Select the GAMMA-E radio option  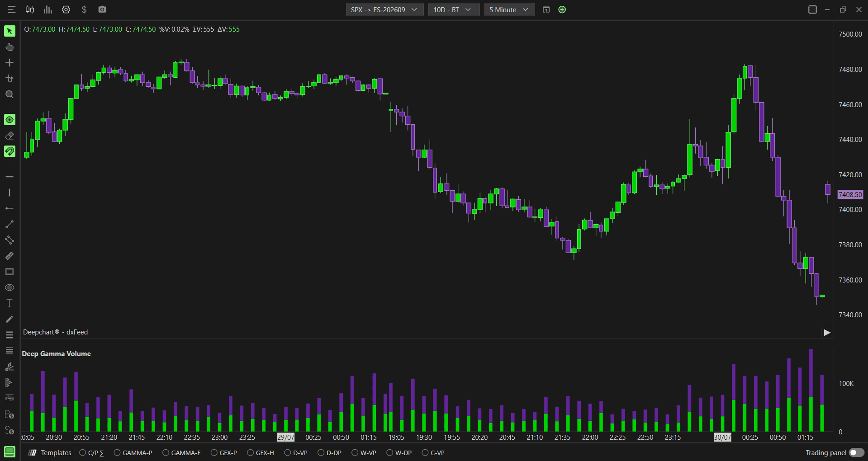coord(181,452)
